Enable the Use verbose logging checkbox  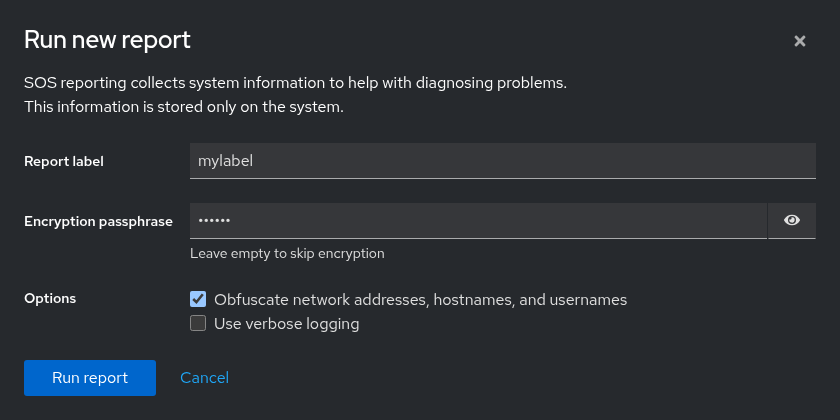pyautogui.click(x=198, y=323)
